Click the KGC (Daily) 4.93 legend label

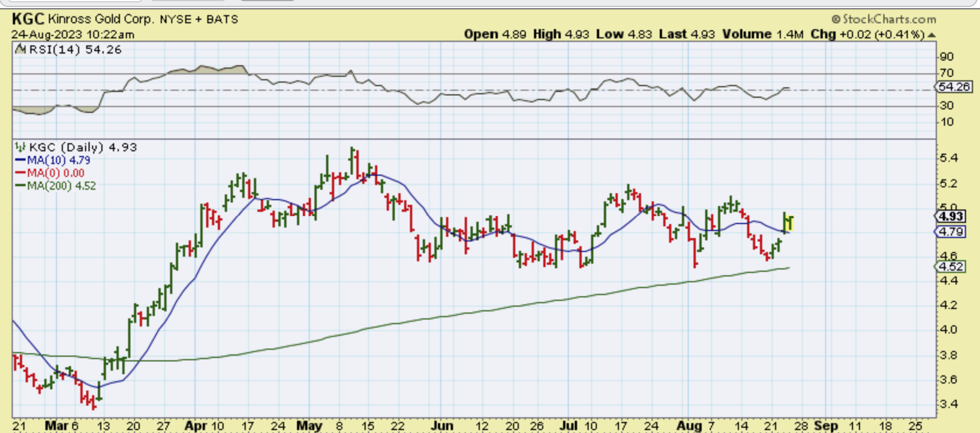[83, 147]
